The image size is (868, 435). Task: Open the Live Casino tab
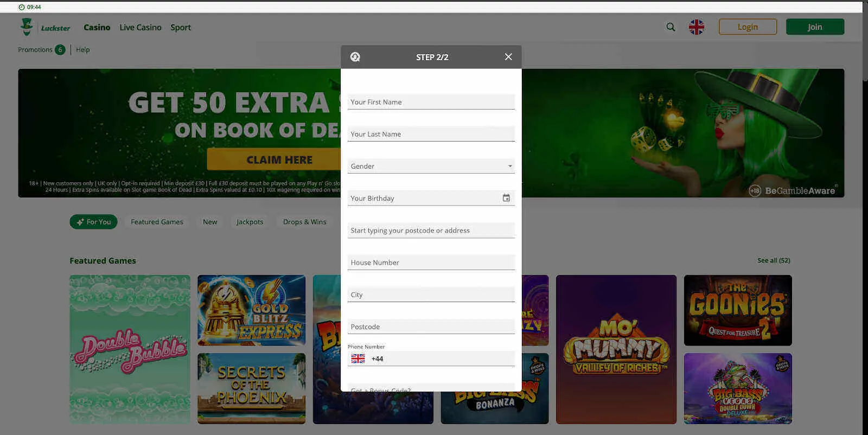(x=141, y=27)
